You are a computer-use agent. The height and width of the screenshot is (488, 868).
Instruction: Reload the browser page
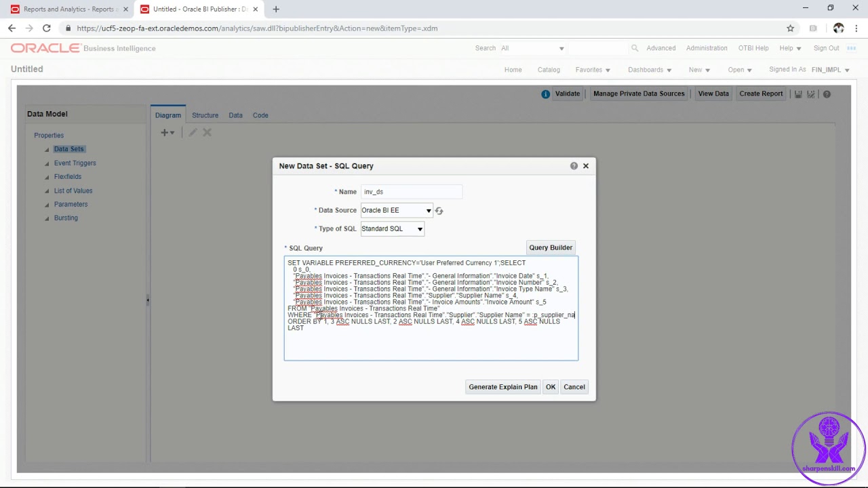[46, 28]
